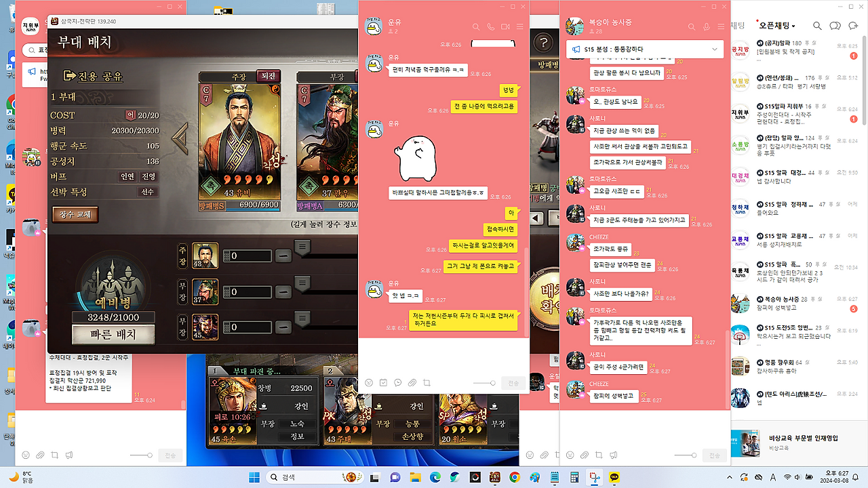Click emoticon icon in leftmost 지휘부 chat

click(x=26, y=455)
